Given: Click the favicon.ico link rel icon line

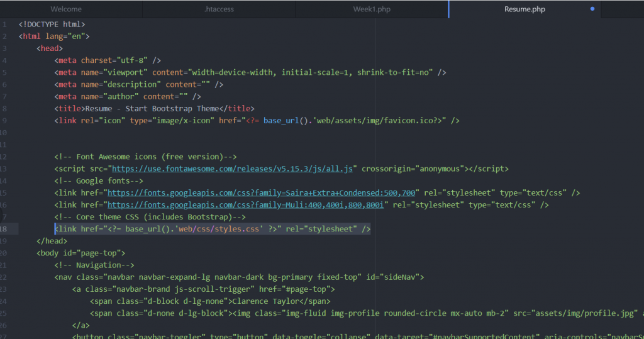Looking at the screenshot, I should [x=257, y=120].
